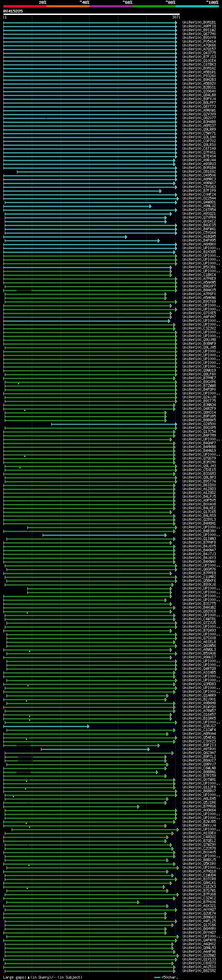
Task: Click the Large gaps legend text
Action: pyautogui.click(x=43, y=977)
